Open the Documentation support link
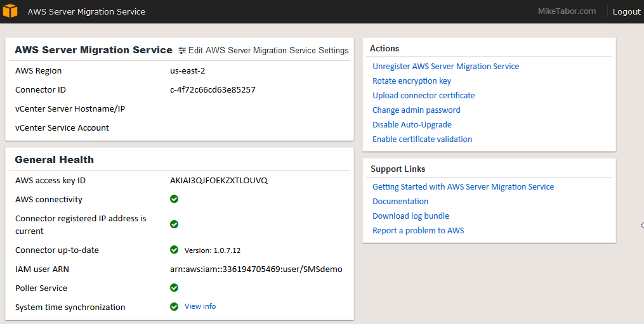 (x=400, y=201)
